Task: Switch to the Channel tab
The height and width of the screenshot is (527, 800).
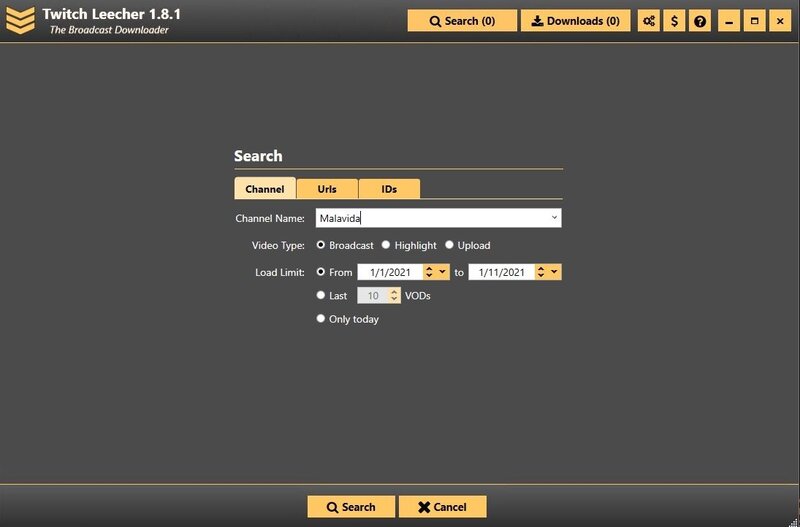Action: click(265, 188)
